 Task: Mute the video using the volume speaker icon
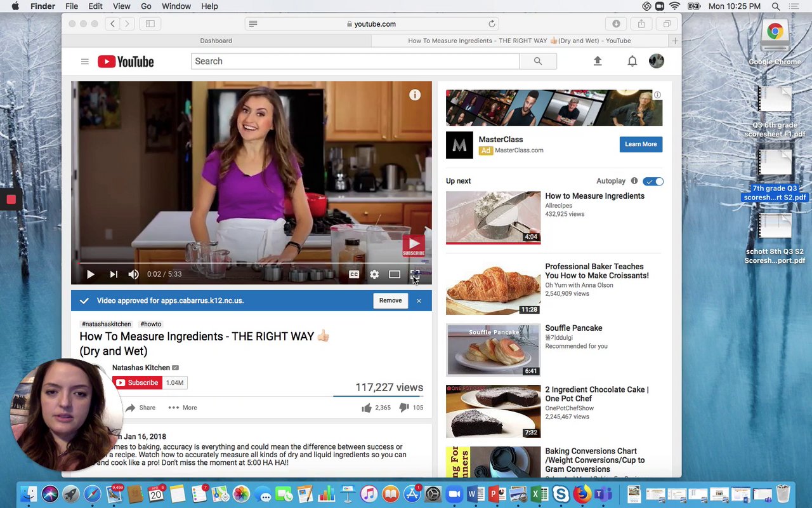pyautogui.click(x=133, y=274)
